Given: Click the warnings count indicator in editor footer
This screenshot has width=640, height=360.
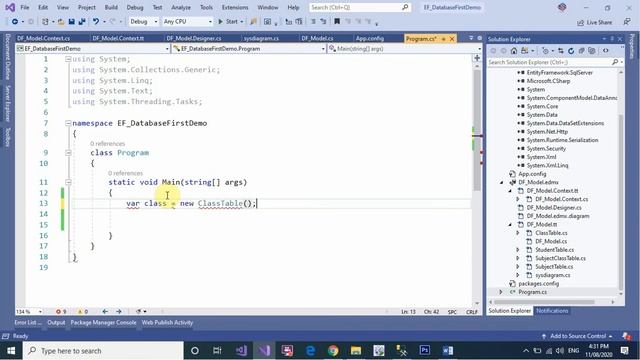Looking at the screenshot, I should pyautogui.click(x=83, y=311).
